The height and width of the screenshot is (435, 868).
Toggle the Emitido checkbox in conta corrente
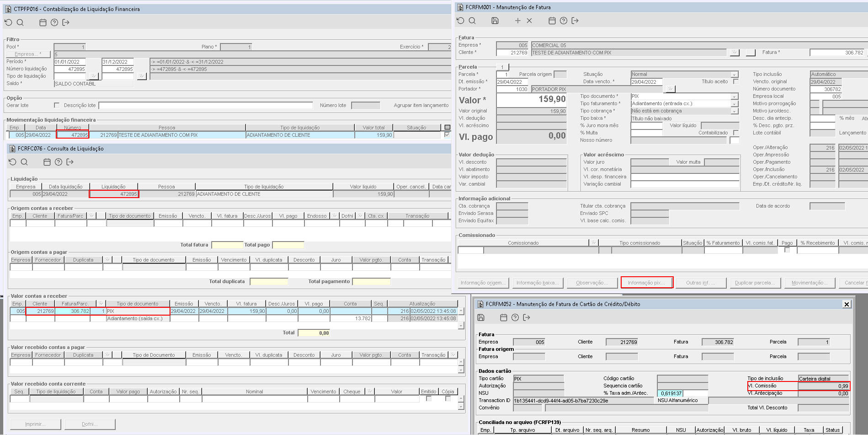(x=429, y=398)
